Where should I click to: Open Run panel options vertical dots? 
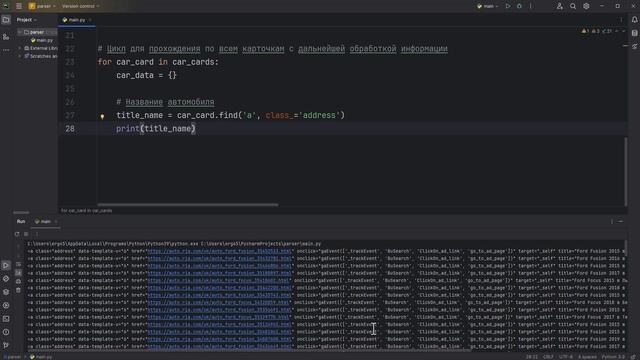611,221
